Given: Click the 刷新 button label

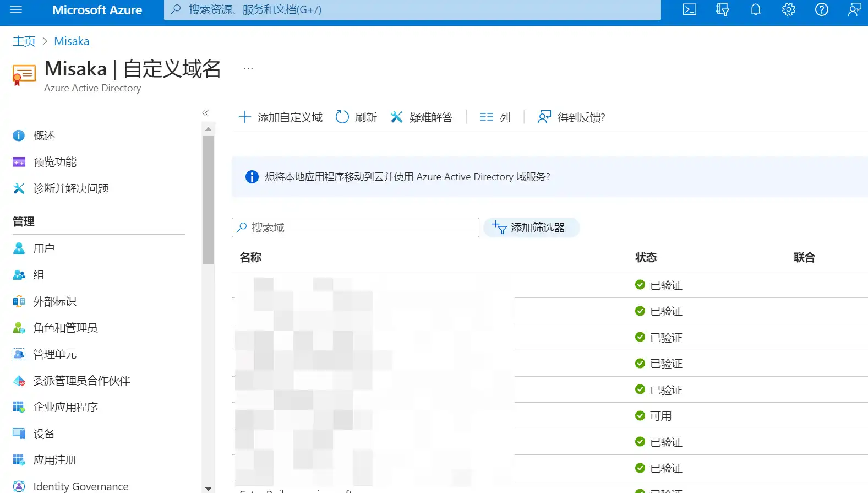Looking at the screenshot, I should coord(366,117).
